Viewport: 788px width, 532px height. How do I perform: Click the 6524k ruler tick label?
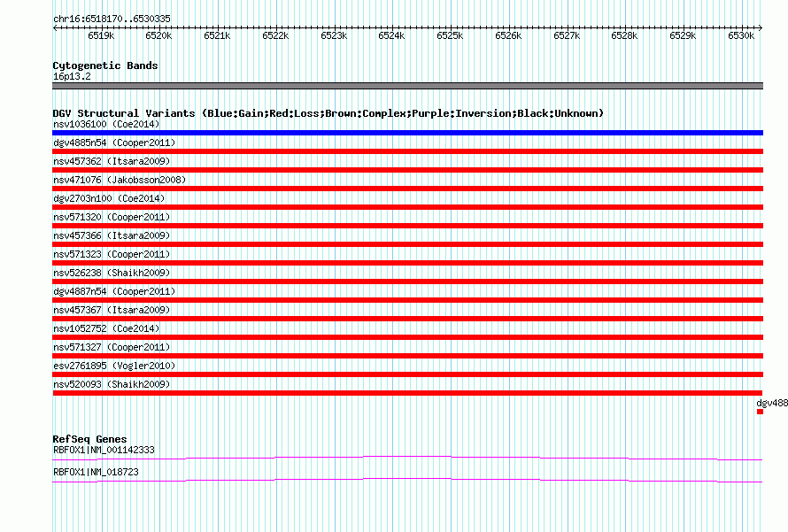tap(391, 35)
